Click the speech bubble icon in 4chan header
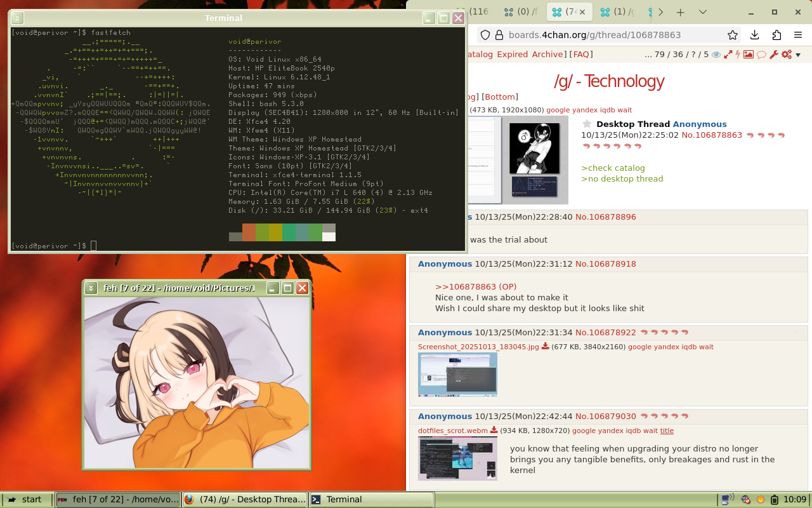Image resolution: width=812 pixels, height=508 pixels. pyautogui.click(x=761, y=55)
